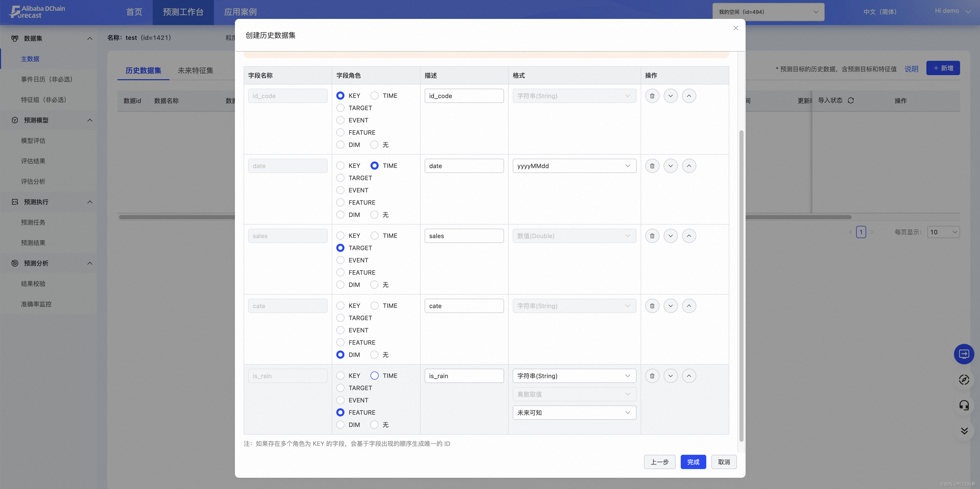Viewport: 980px width, 489px height.
Task: Open the 每页显示 page size dropdown
Action: click(943, 232)
